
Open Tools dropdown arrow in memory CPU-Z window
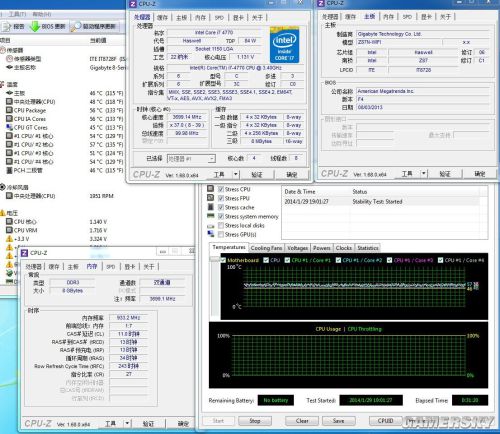(x=127, y=423)
